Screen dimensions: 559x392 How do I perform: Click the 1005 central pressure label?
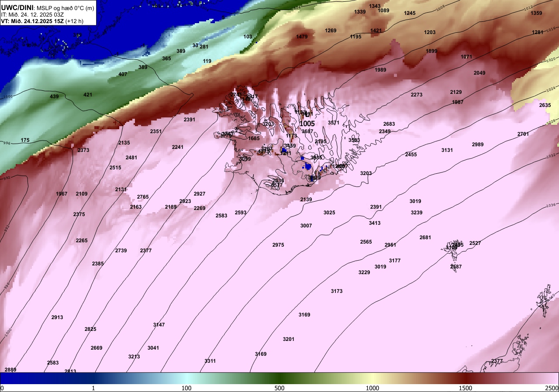pos(307,124)
